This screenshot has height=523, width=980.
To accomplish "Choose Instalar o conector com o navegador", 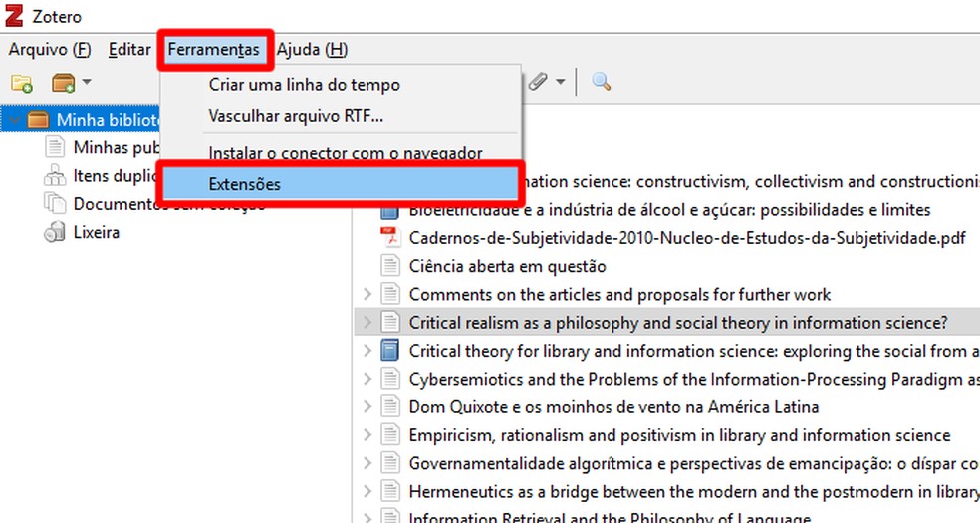I will coord(345,152).
